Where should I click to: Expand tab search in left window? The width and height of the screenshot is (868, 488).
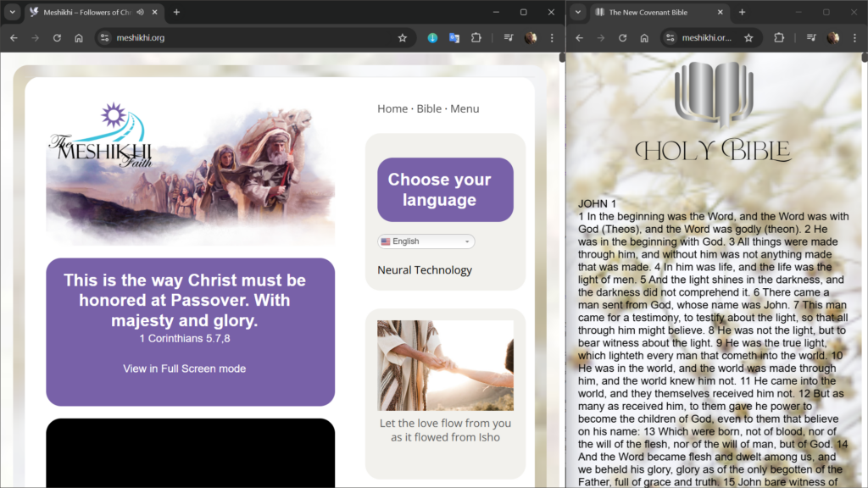[12, 12]
